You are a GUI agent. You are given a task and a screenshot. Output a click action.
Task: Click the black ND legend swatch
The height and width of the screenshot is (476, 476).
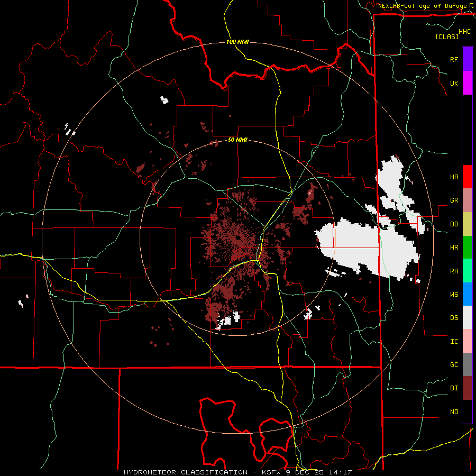467,411
